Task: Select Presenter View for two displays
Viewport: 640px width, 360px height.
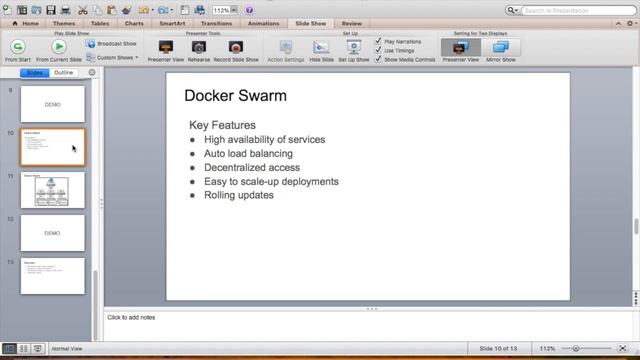Action: click(461, 51)
